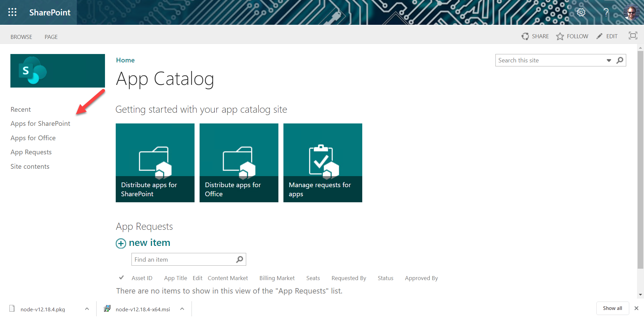644x318 pixels.
Task: Click the Follow star icon
Action: click(x=560, y=36)
